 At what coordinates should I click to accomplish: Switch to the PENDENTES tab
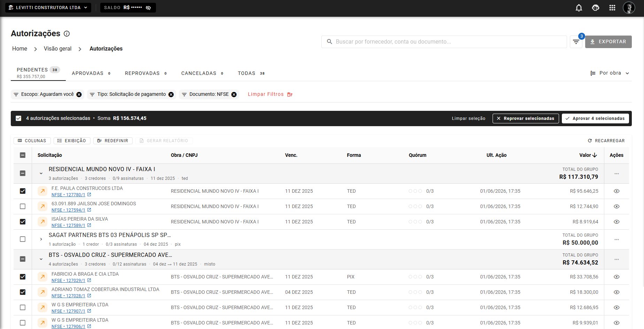coord(38,73)
